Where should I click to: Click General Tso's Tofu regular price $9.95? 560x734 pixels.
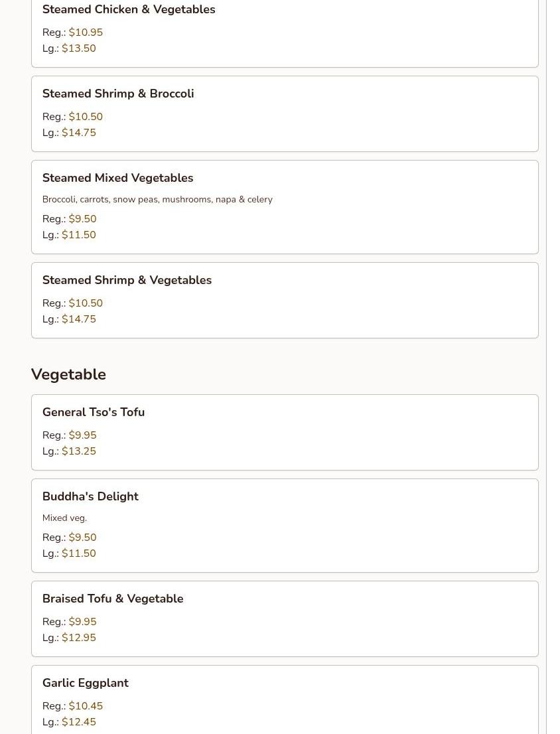click(82, 435)
